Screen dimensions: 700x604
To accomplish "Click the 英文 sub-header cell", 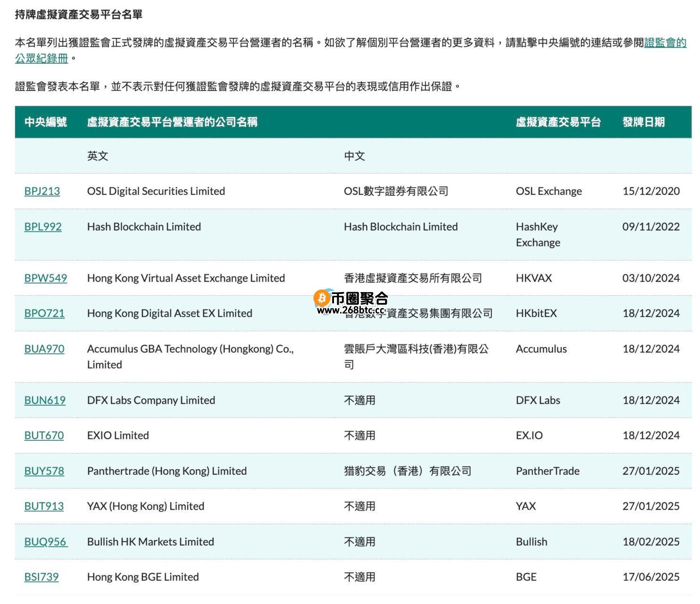I will 98,156.
